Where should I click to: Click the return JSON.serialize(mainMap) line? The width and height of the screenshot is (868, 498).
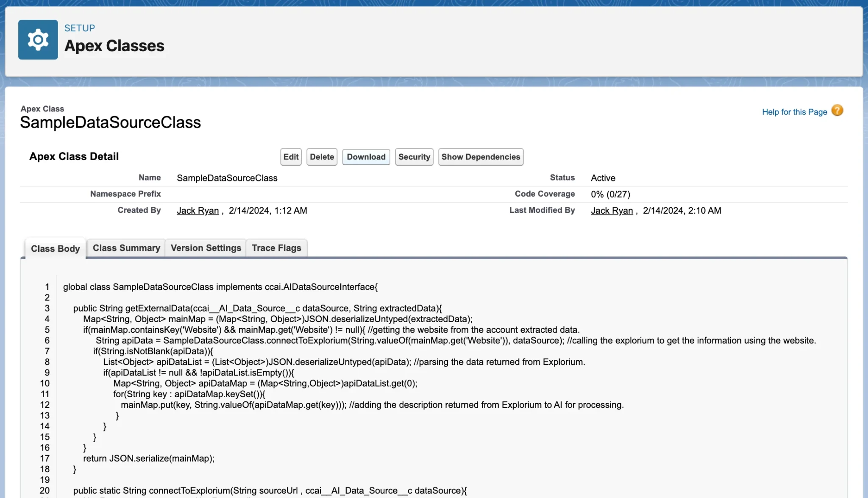pyautogui.click(x=149, y=459)
